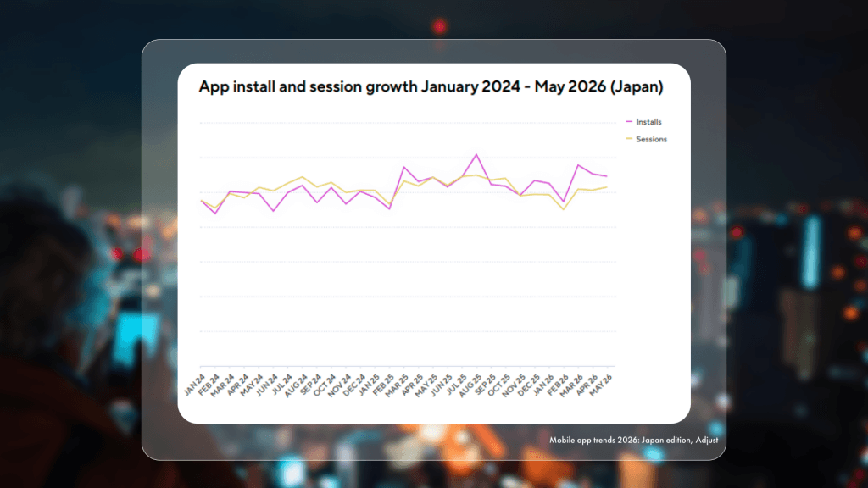Click the JAN 26 axis label
868x488 pixels.
[x=543, y=385]
